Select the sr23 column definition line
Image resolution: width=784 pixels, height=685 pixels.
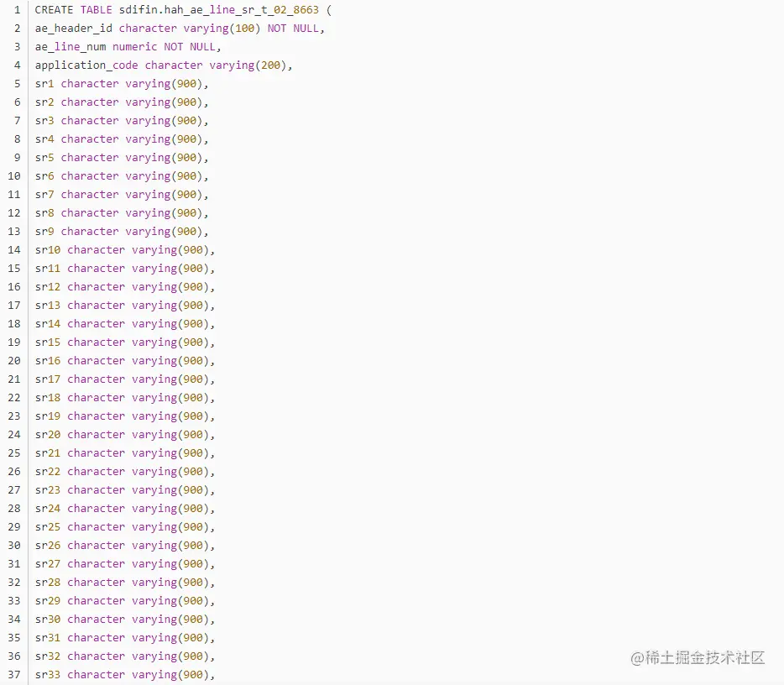(x=125, y=491)
